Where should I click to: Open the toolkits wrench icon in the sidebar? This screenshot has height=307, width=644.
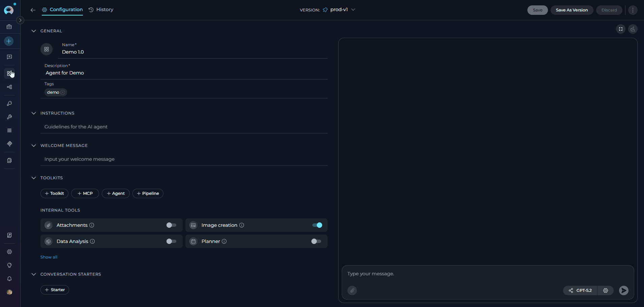click(9, 117)
